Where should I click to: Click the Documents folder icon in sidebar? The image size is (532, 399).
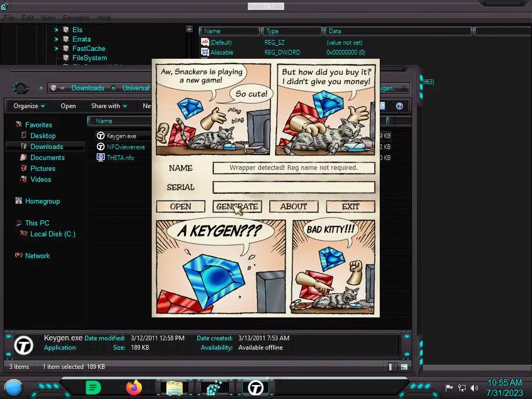(23, 157)
